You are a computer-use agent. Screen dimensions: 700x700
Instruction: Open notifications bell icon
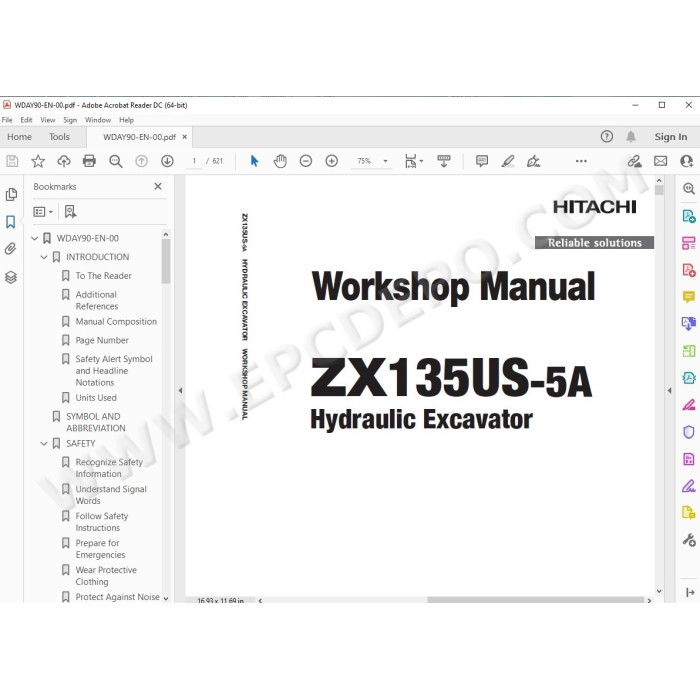click(631, 137)
